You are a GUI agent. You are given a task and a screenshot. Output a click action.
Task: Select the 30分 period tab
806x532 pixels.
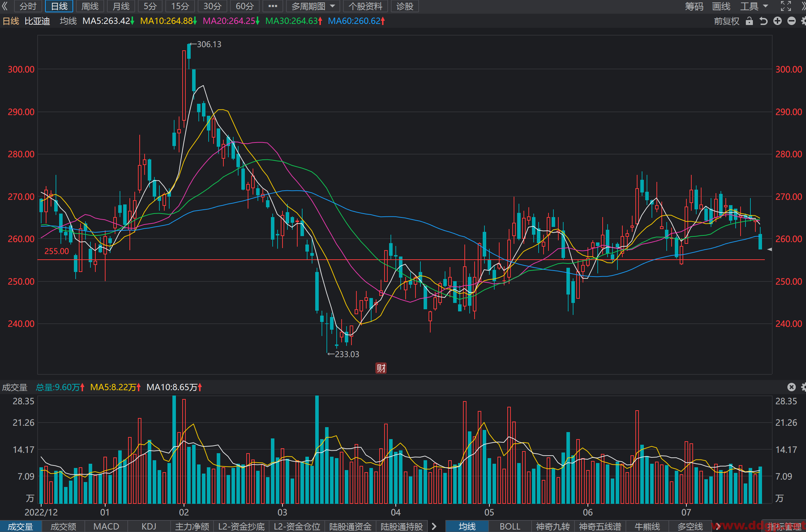[x=212, y=6]
